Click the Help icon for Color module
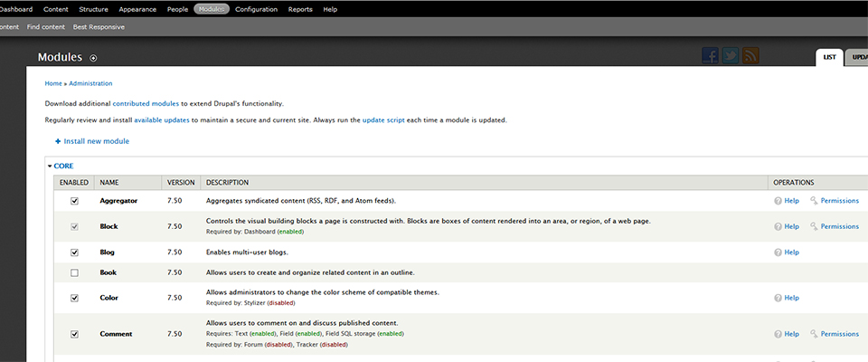The width and height of the screenshot is (868, 362). 778,298
